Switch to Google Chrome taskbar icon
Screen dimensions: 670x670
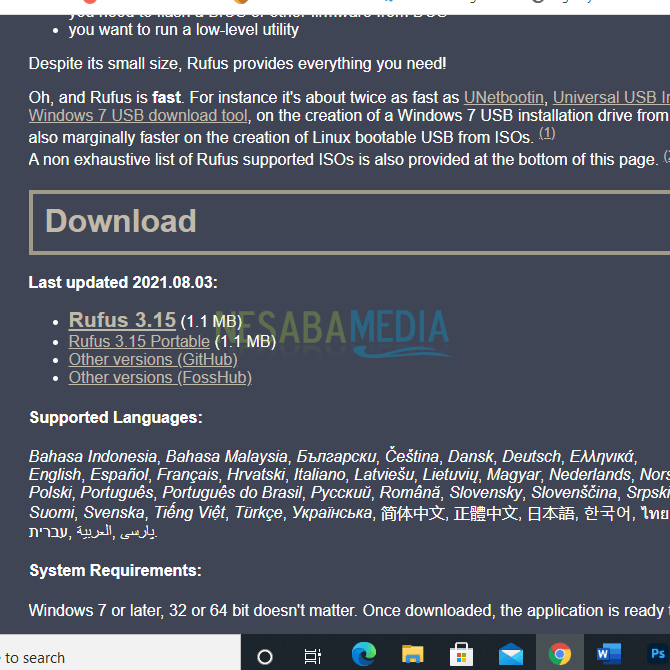click(559, 655)
